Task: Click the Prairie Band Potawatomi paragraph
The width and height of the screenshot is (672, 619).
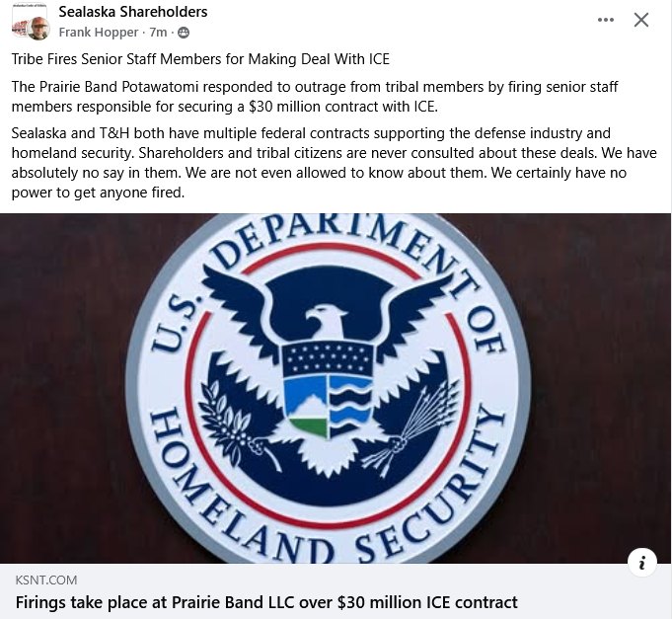Action: pos(315,97)
